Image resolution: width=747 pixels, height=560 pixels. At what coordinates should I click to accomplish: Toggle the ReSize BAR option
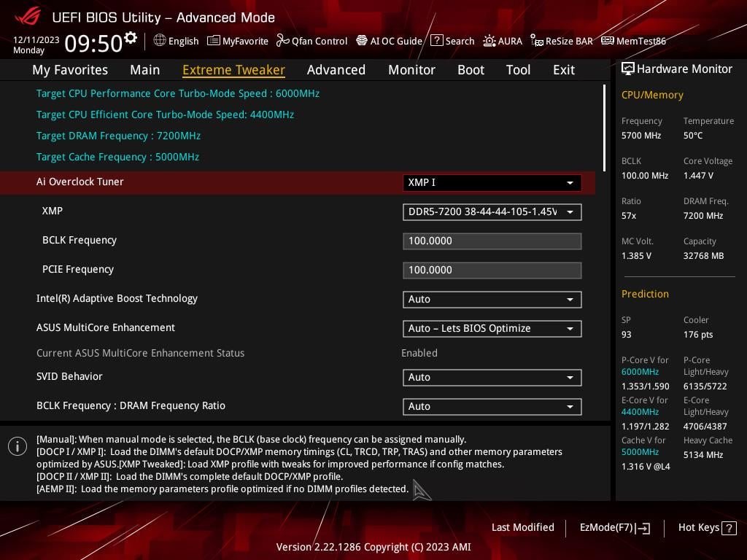point(562,41)
